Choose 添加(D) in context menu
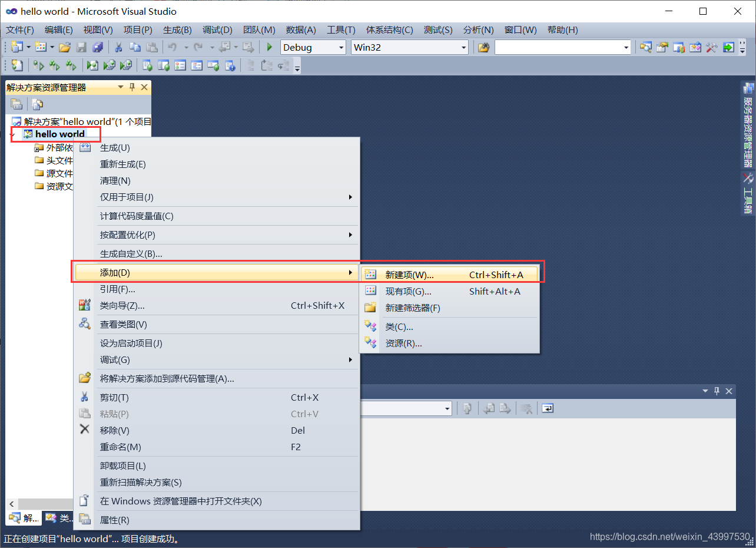Screen dimensions: 756x548 217,273
